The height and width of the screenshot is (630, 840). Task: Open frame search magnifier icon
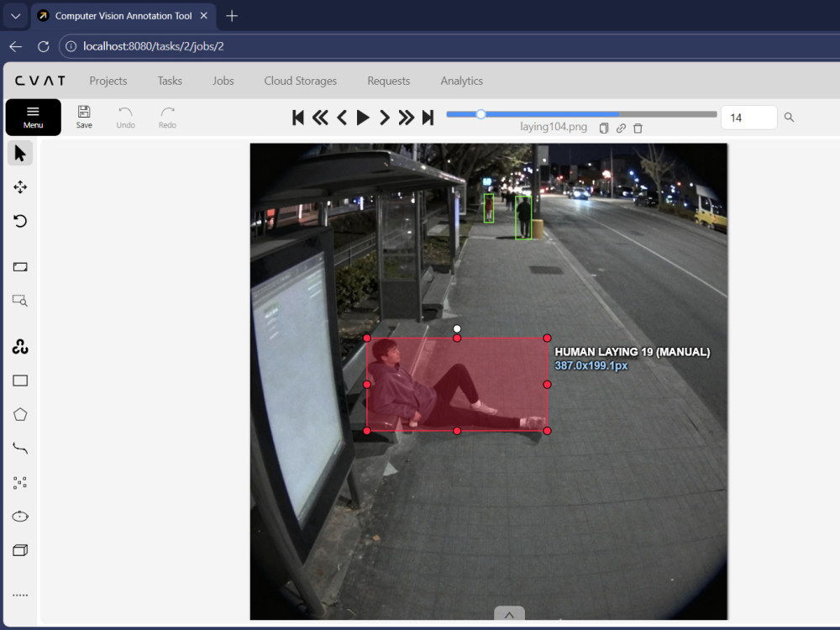789,118
